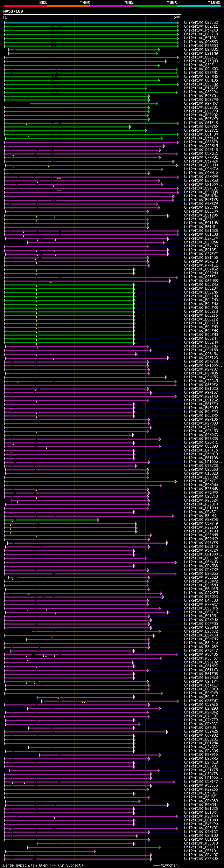The width and height of the screenshot is (224, 868).
Task: Select hit label UniRef100_C5XQL1
Action: coord(201,154)
